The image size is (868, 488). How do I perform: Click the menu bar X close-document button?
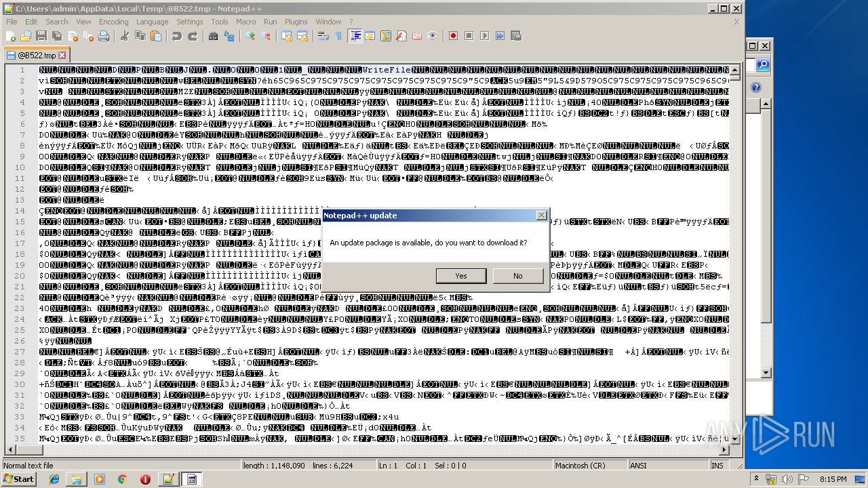737,22
